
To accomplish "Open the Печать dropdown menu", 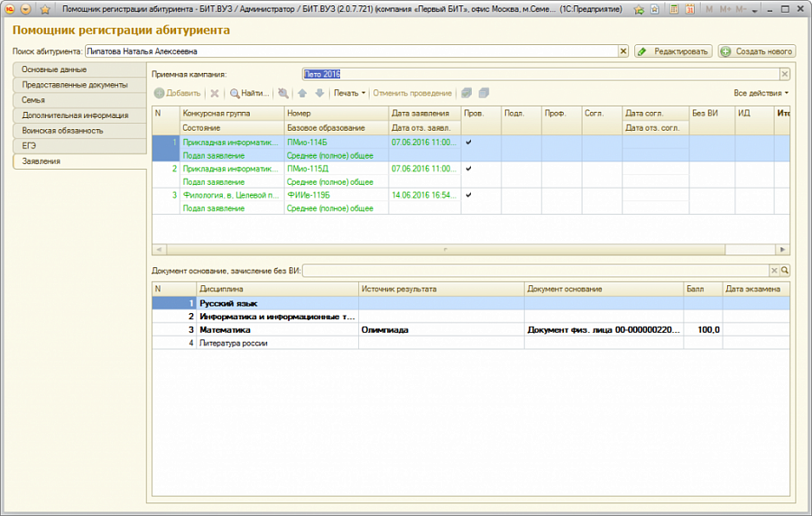I will click(x=349, y=93).
